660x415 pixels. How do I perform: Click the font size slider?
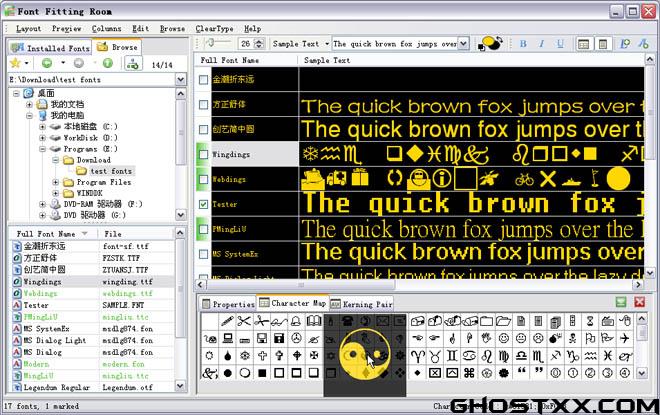click(216, 43)
